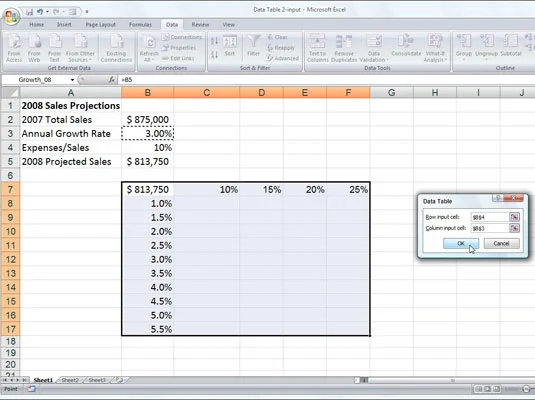The height and width of the screenshot is (400, 535).
Task: Switch to the Formulas ribbon tab
Action: click(x=140, y=25)
